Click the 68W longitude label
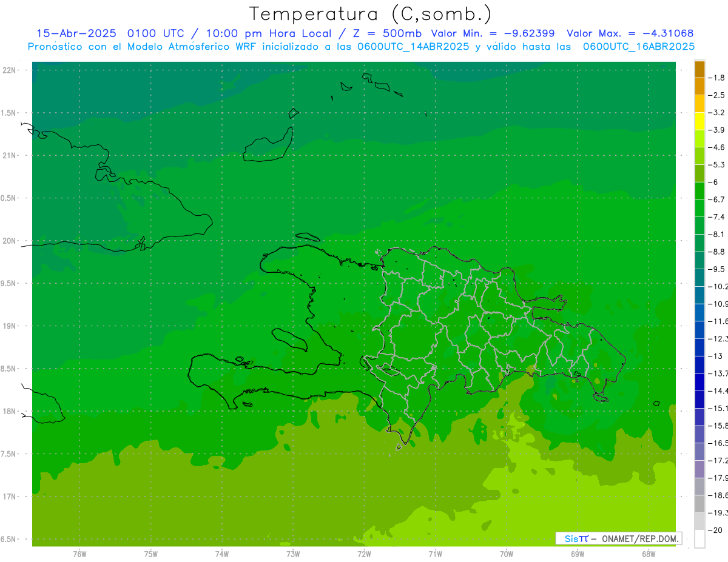Image resolution: width=728 pixels, height=562 pixels. 649,554
